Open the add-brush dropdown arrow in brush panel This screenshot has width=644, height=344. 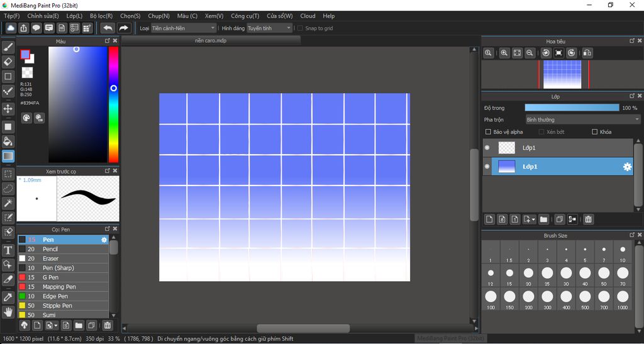tap(56, 326)
